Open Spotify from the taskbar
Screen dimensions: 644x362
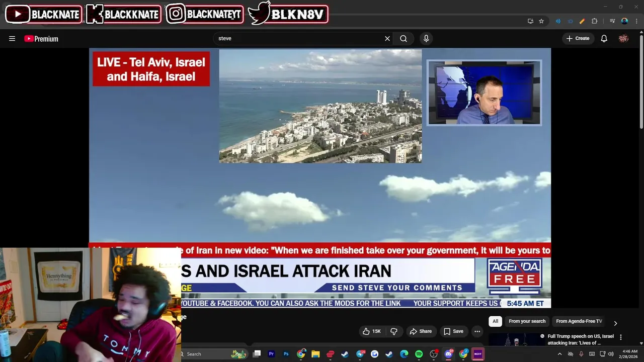coord(419,354)
